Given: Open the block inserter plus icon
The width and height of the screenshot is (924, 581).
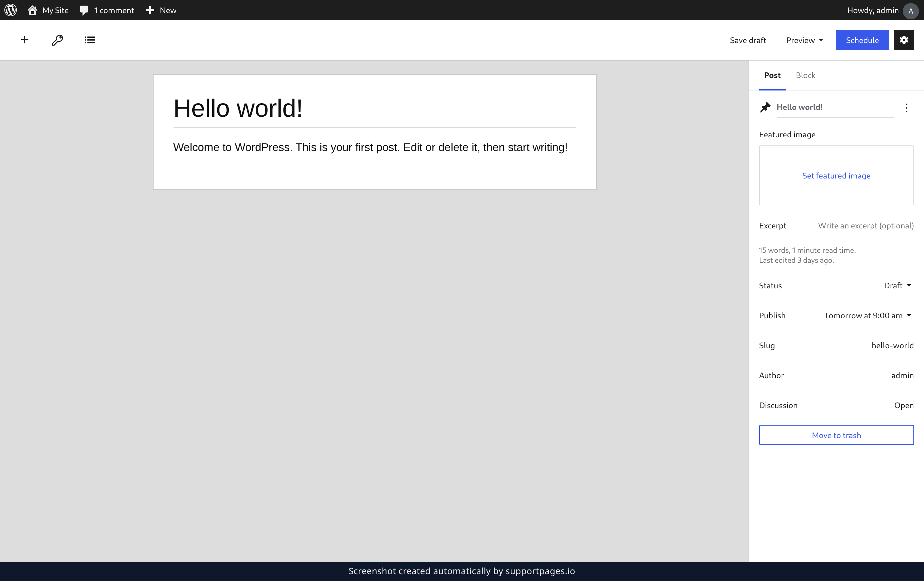Looking at the screenshot, I should pyautogui.click(x=25, y=40).
